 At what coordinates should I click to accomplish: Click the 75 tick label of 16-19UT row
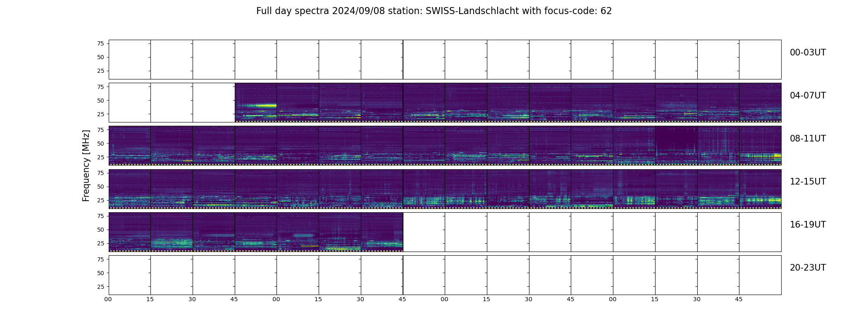click(100, 216)
